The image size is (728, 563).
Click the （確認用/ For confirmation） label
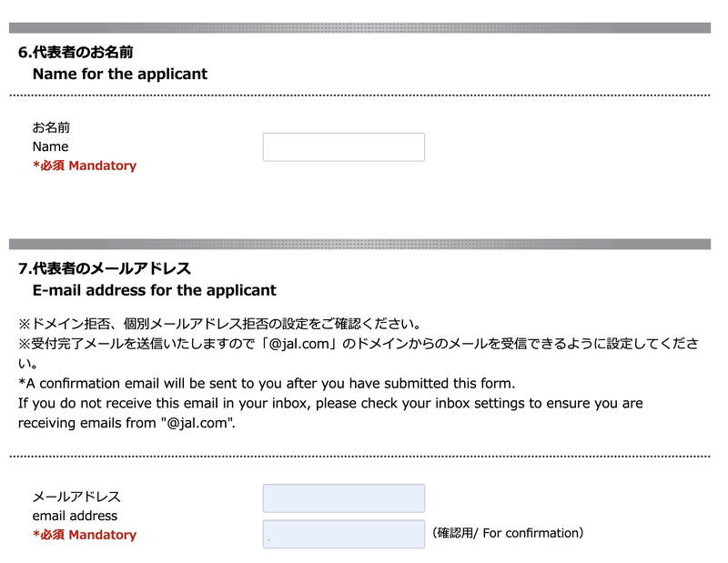(x=506, y=533)
